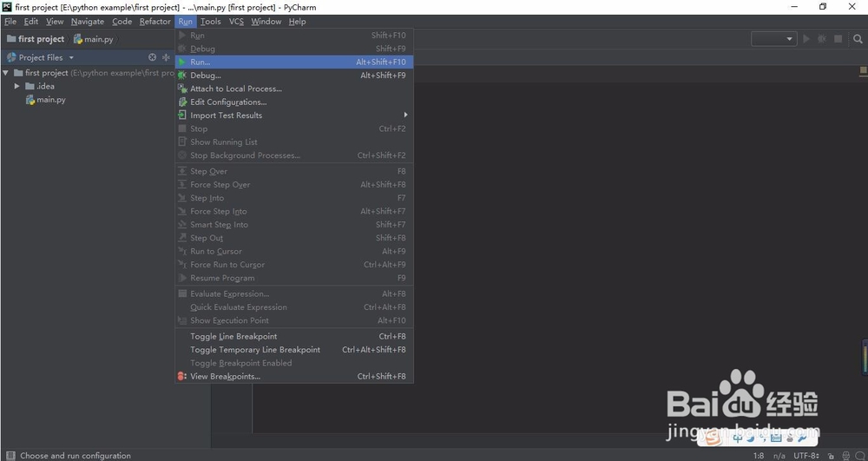868x461 pixels.
Task: Open the File menu
Action: (x=10, y=22)
